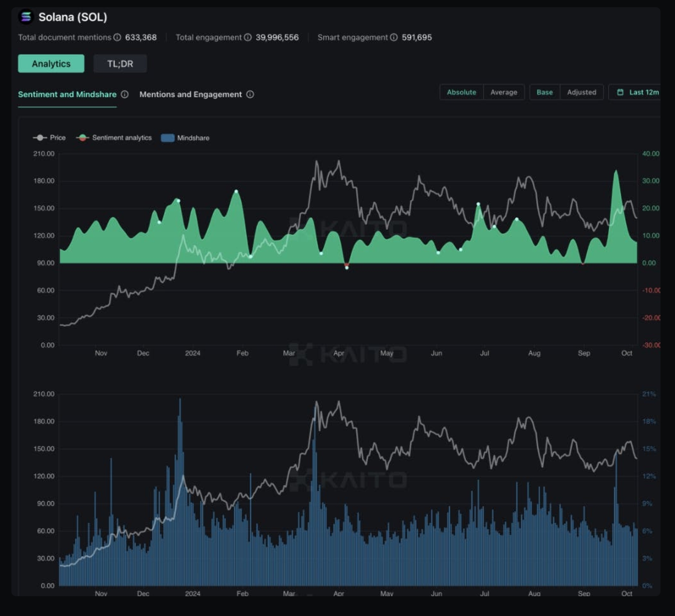Viewport: 675px width, 616px height.
Task: Switch to the TL;DR tab
Action: (120, 64)
